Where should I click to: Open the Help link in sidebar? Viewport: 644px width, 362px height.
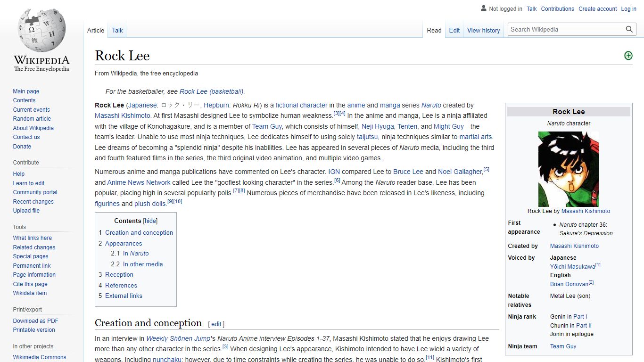point(19,174)
